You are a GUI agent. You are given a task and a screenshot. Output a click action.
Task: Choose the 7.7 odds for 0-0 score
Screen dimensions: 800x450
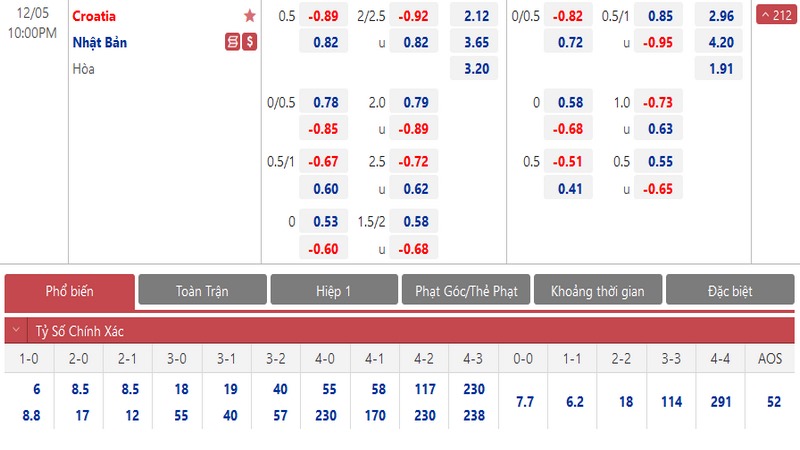point(527,401)
